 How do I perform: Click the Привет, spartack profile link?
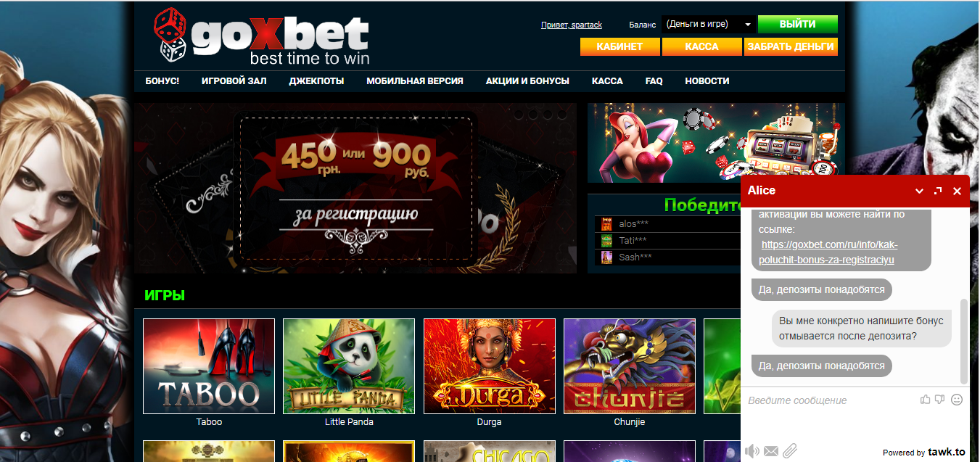click(572, 25)
